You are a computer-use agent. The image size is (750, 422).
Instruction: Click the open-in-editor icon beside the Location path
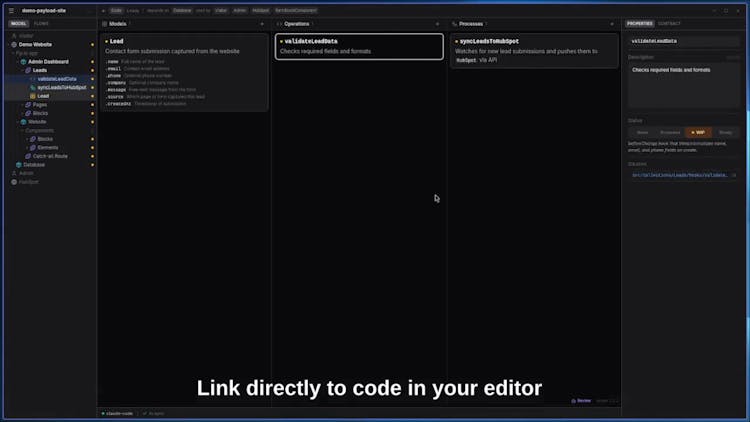click(734, 175)
